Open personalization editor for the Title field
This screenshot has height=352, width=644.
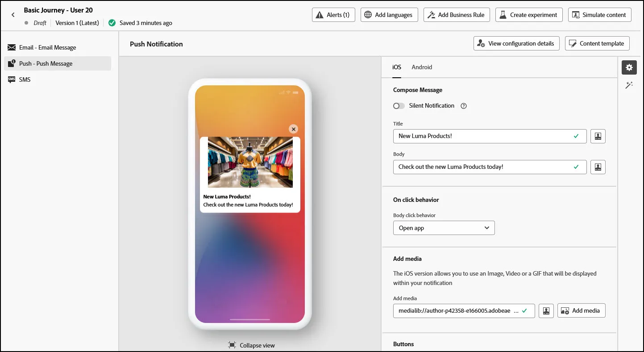point(598,136)
